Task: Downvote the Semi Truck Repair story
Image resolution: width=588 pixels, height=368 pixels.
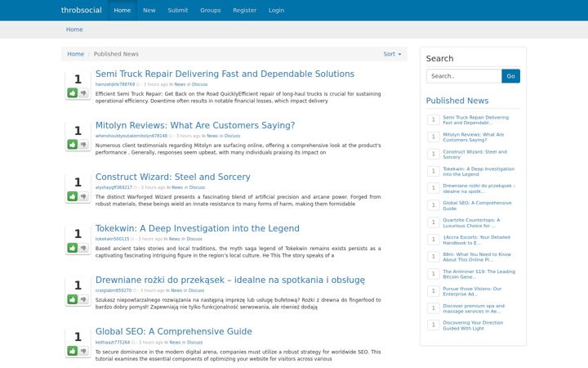Action: point(83,92)
